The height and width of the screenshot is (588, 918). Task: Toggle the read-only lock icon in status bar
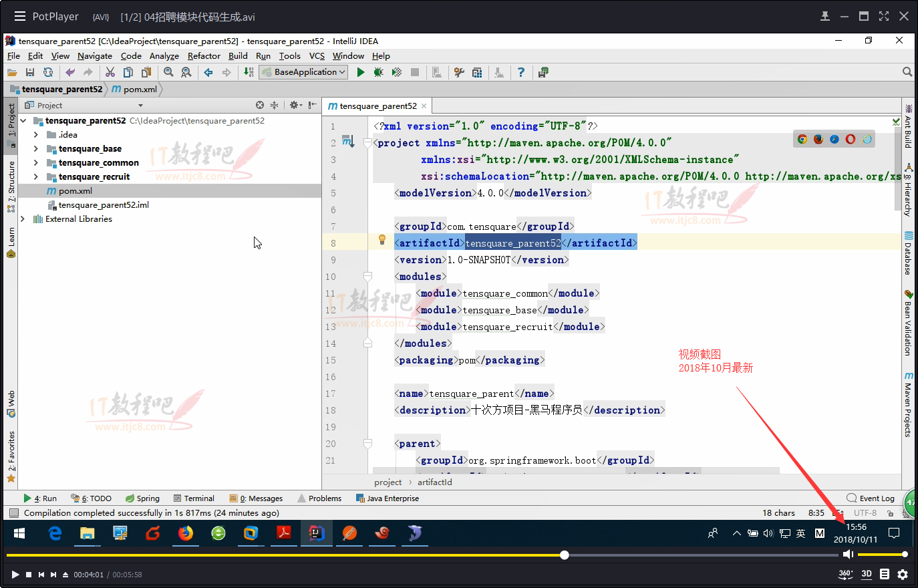890,513
